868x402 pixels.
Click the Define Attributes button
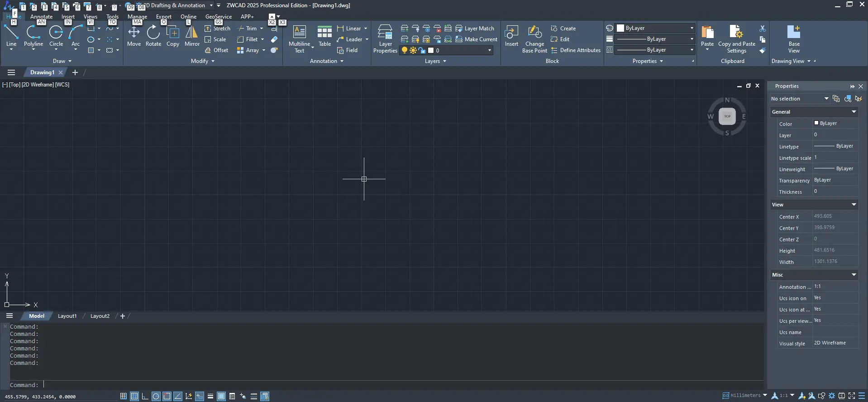tap(576, 50)
